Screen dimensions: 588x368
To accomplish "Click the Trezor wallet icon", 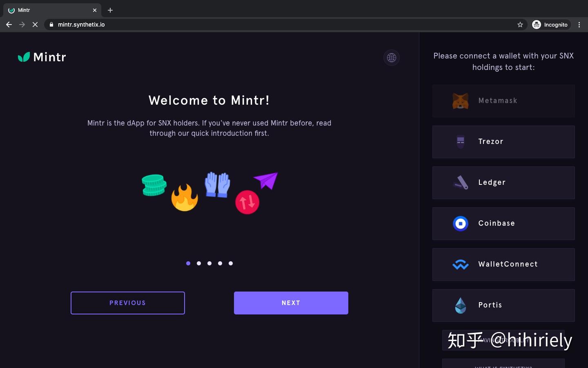I will [x=461, y=141].
